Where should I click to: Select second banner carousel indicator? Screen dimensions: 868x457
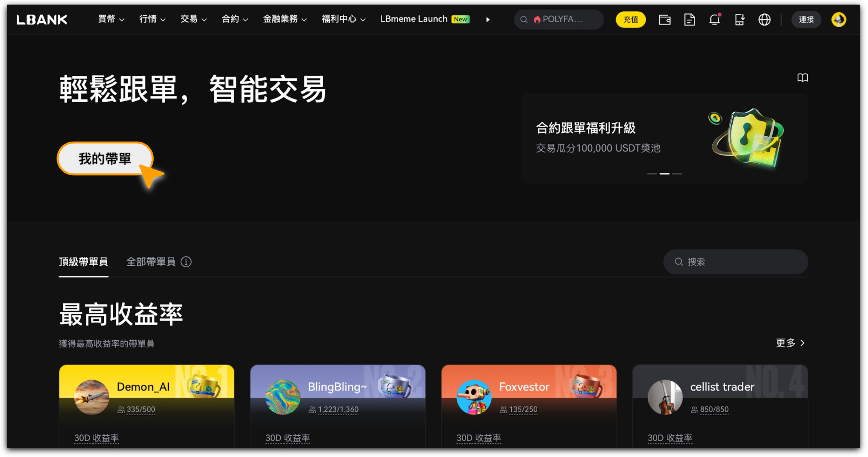pyautogui.click(x=664, y=174)
